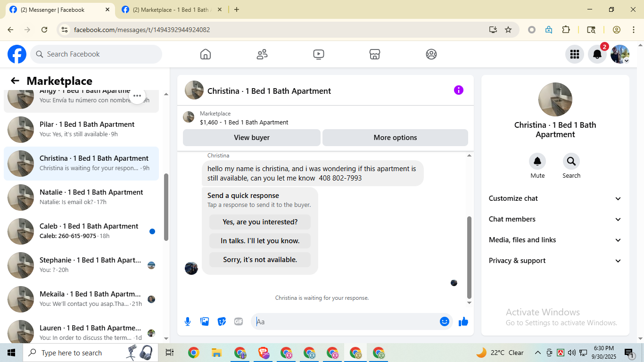Go back using the Marketplace back arrow
Screen dimensions: 644x362
tap(15, 81)
